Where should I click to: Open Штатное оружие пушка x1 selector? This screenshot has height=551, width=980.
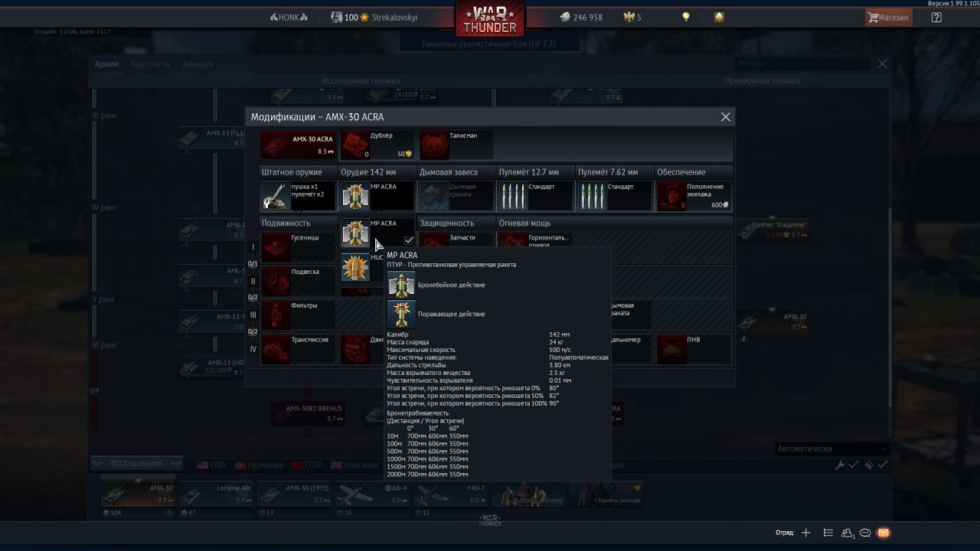[299, 196]
